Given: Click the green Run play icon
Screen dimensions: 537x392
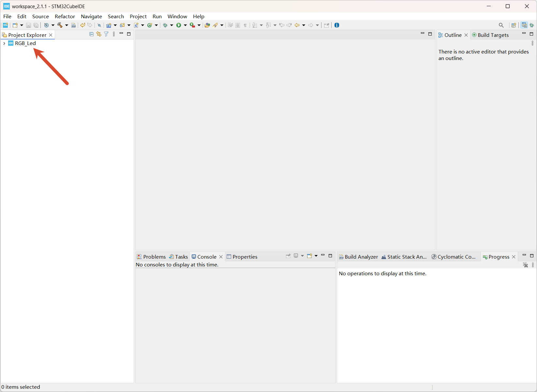Looking at the screenshot, I should (x=179, y=25).
